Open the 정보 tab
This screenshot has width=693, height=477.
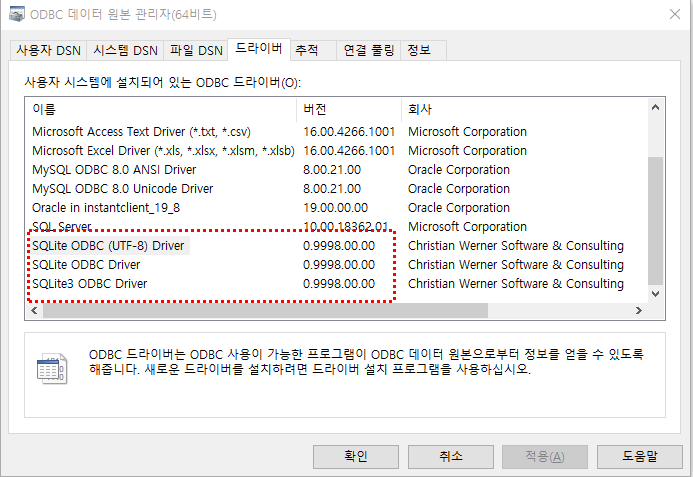coord(423,50)
